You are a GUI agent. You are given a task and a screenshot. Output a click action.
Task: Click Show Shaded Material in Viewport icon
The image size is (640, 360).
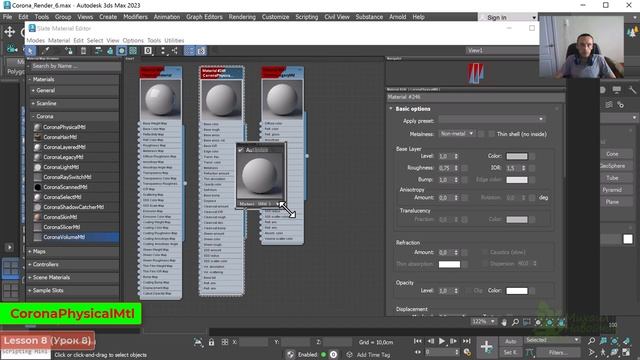coord(122,51)
